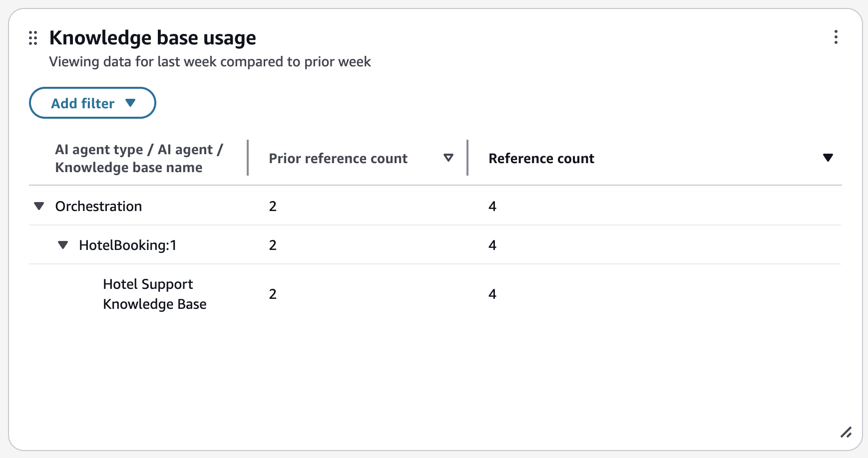The image size is (868, 458).
Task: Select the Hotel Support Knowledge Base row
Action: [154, 294]
